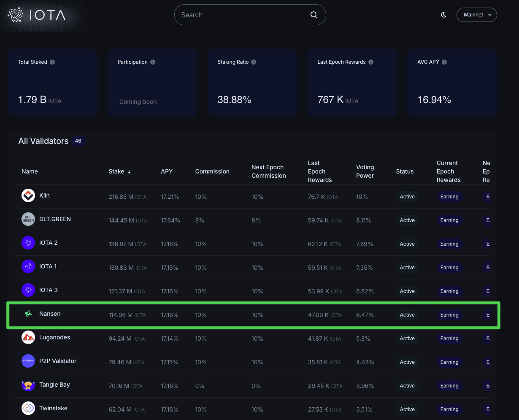Open AVG APY info icon
The width and height of the screenshot is (519, 420).
[x=444, y=62]
